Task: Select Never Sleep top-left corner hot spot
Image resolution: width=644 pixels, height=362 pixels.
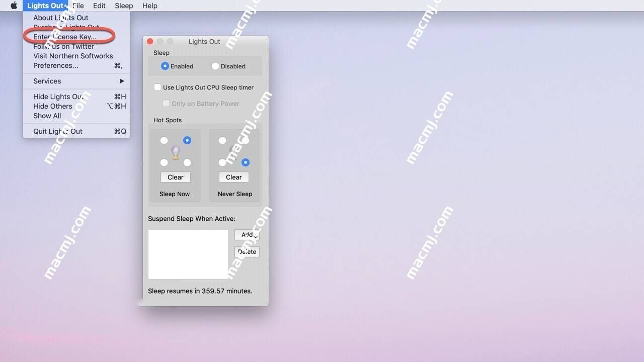Action: pos(222,140)
